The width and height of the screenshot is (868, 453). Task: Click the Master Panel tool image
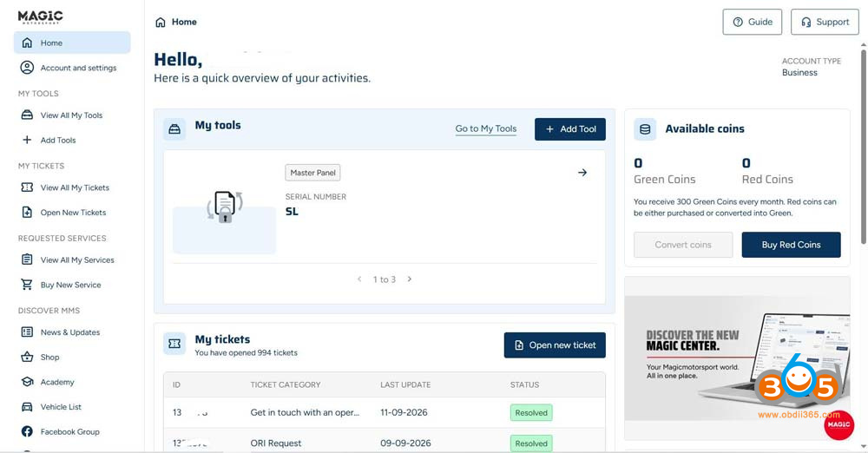[x=224, y=216]
